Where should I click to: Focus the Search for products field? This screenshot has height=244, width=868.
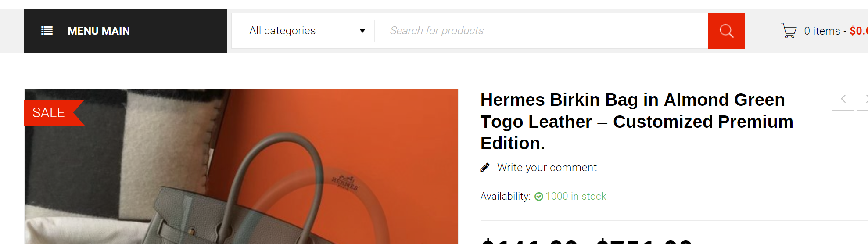tap(540, 31)
